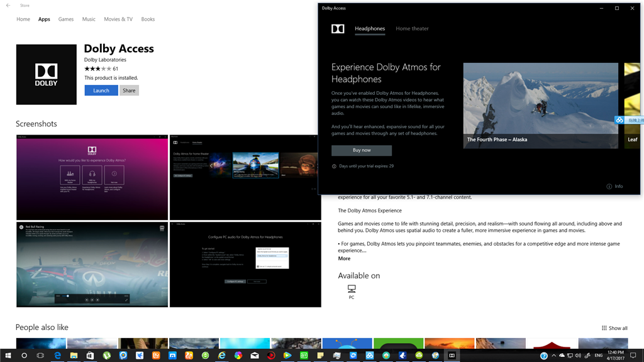Switch to the Home theater tab
The width and height of the screenshot is (644, 362).
click(x=412, y=29)
